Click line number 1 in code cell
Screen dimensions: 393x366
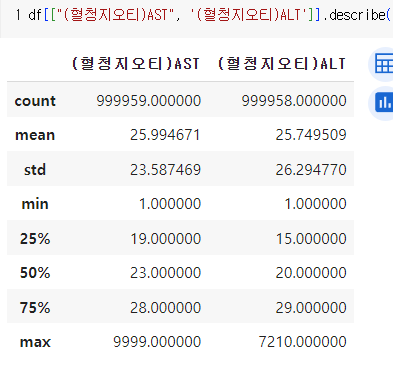[18, 15]
